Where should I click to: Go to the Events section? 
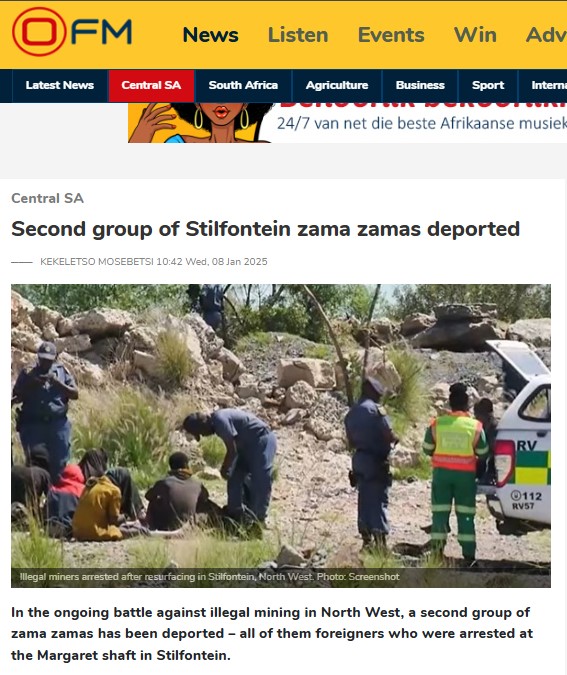pos(391,35)
